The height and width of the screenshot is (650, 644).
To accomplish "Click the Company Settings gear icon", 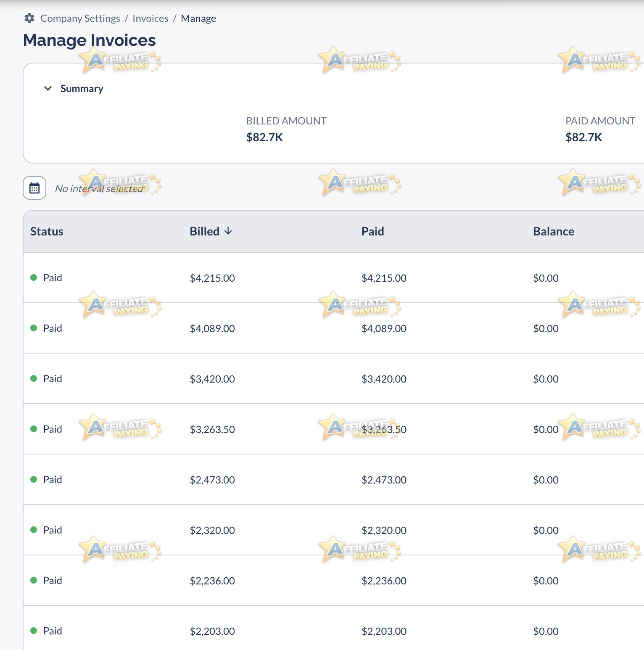I will click(x=29, y=18).
